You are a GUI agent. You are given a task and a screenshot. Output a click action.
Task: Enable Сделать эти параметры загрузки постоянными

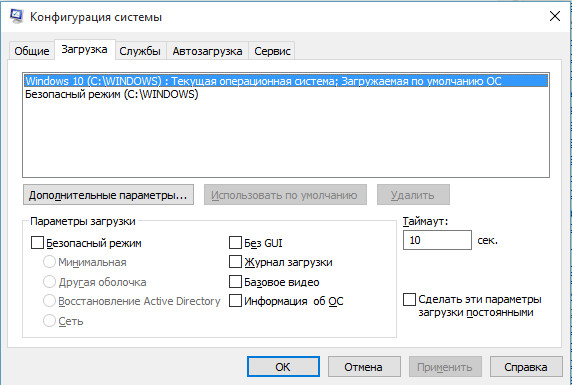coord(409,300)
